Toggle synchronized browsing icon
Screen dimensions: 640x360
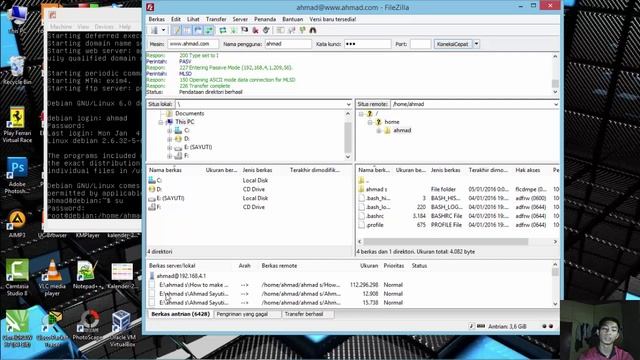pyautogui.click(x=302, y=30)
